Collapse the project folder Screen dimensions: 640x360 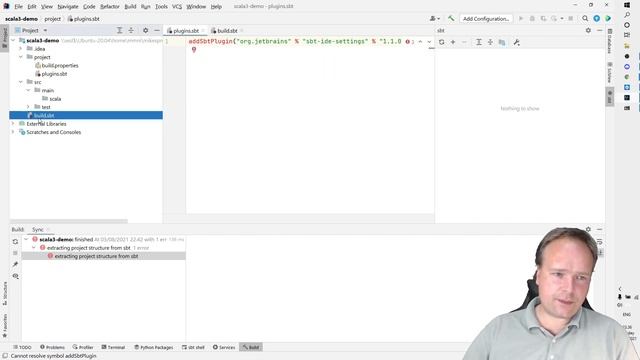[x=21, y=57]
